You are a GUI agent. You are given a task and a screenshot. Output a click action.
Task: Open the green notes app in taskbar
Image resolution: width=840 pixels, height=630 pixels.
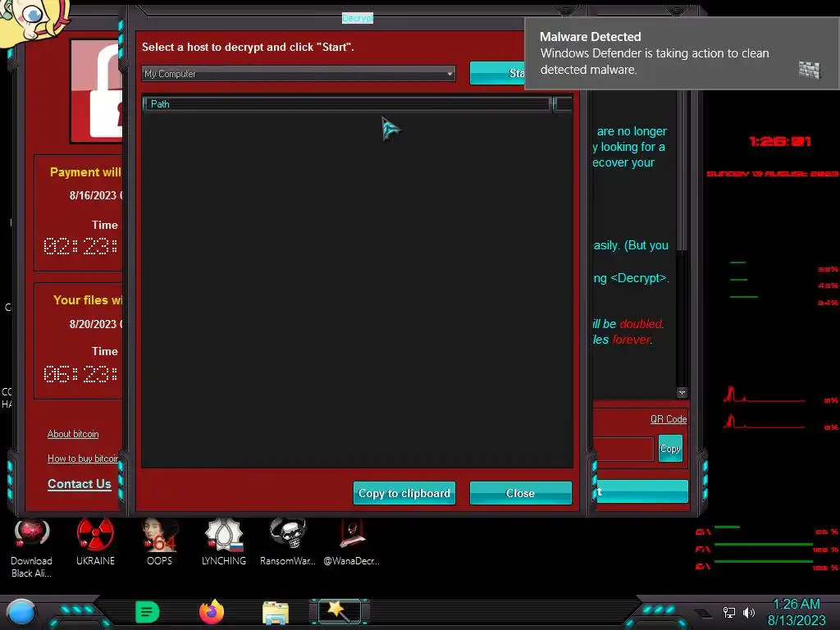tap(148, 612)
